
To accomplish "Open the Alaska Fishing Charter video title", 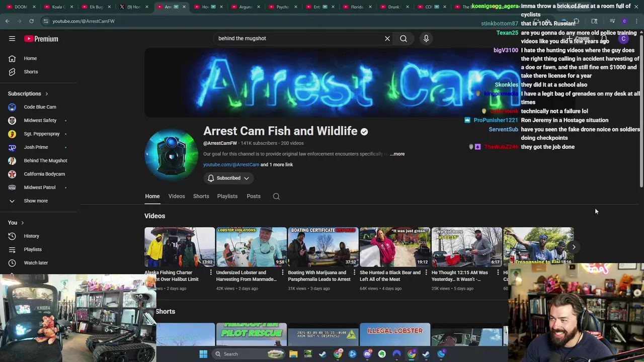I will (x=172, y=276).
